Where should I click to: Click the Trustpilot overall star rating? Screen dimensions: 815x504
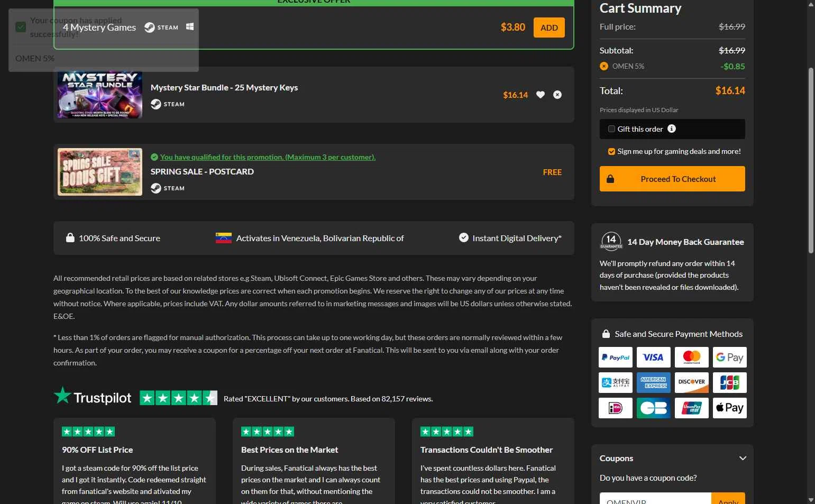click(x=178, y=398)
